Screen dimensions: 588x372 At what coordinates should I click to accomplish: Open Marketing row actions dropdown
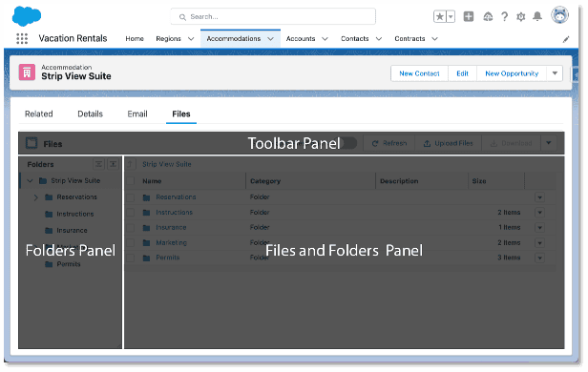coord(540,243)
